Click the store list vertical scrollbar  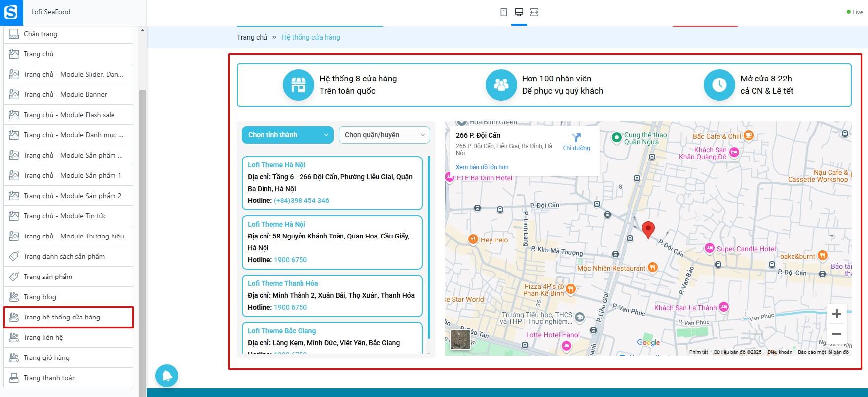coord(429,247)
